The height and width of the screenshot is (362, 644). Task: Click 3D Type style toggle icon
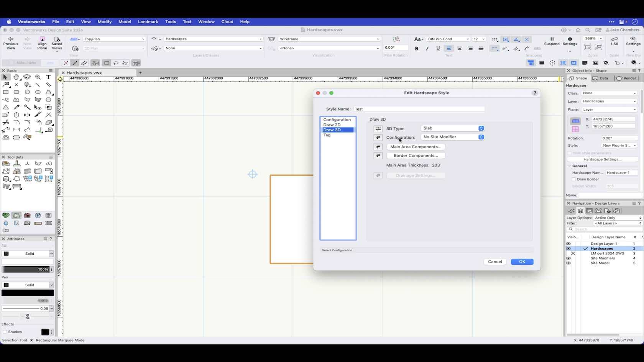pyautogui.click(x=378, y=129)
